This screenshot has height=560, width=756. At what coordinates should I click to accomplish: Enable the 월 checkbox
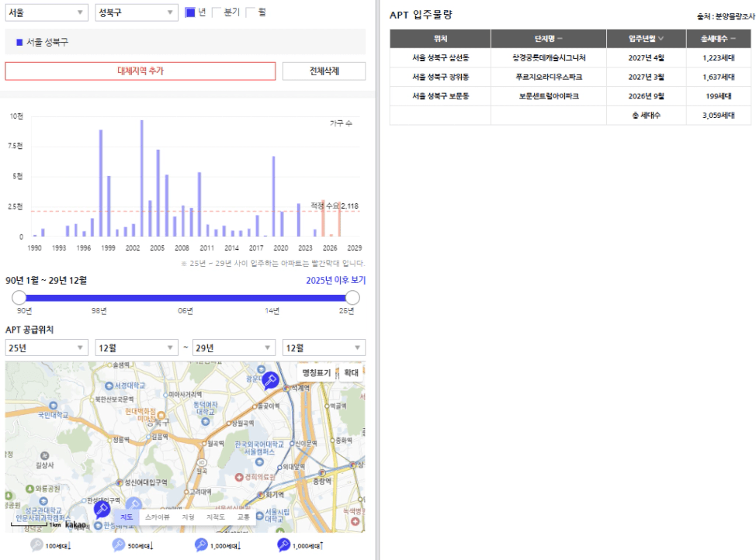tap(250, 12)
